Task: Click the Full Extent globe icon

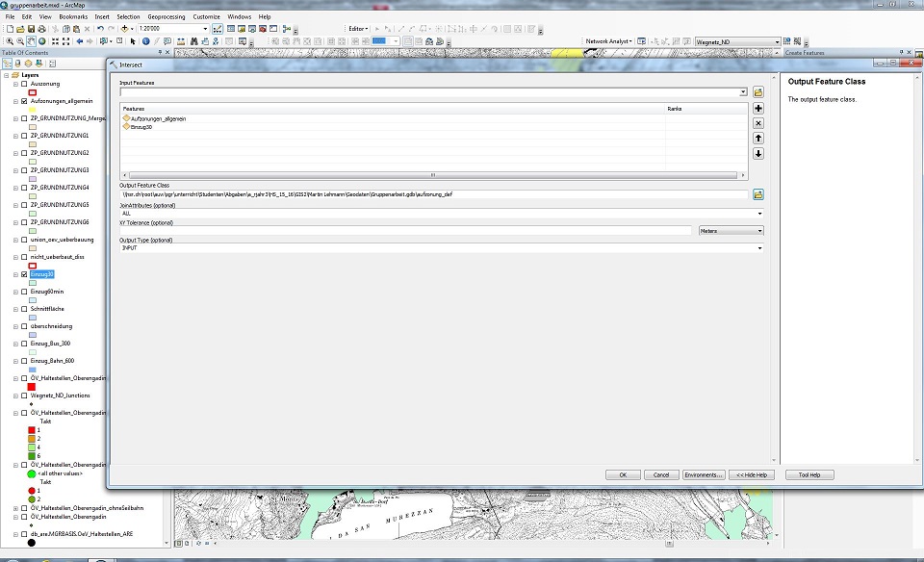Action: tap(43, 42)
